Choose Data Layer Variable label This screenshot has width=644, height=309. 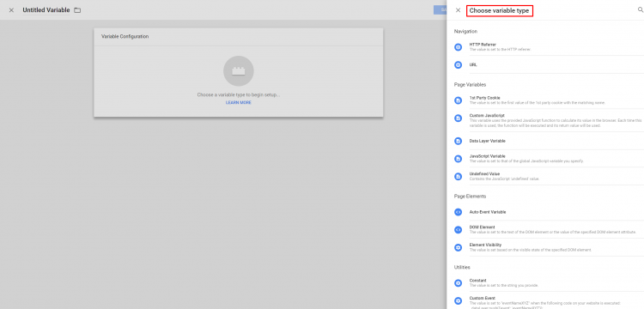(x=487, y=141)
